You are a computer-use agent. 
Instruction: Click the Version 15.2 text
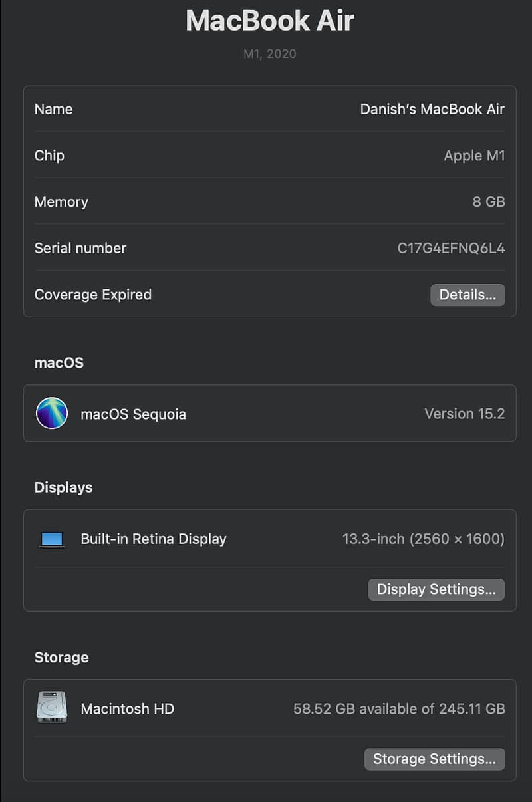464,414
